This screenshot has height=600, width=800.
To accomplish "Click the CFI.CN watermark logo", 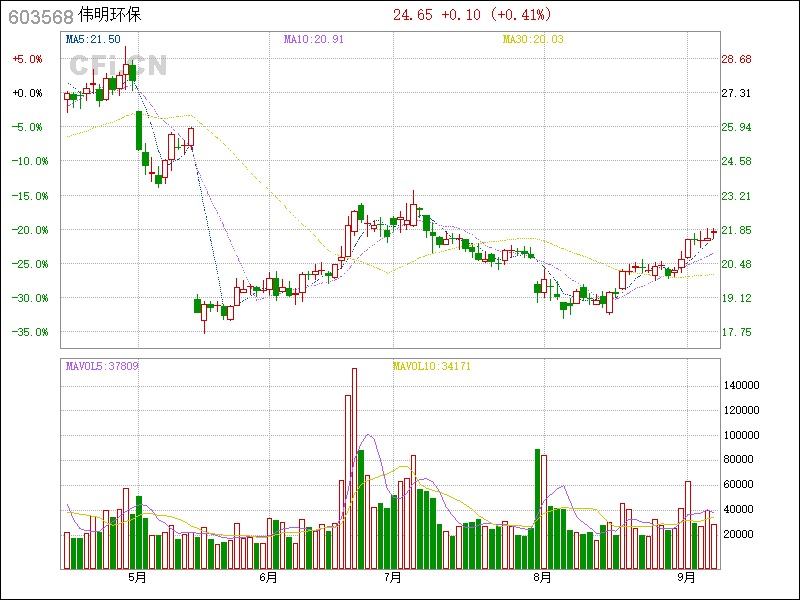I will 117,65.
